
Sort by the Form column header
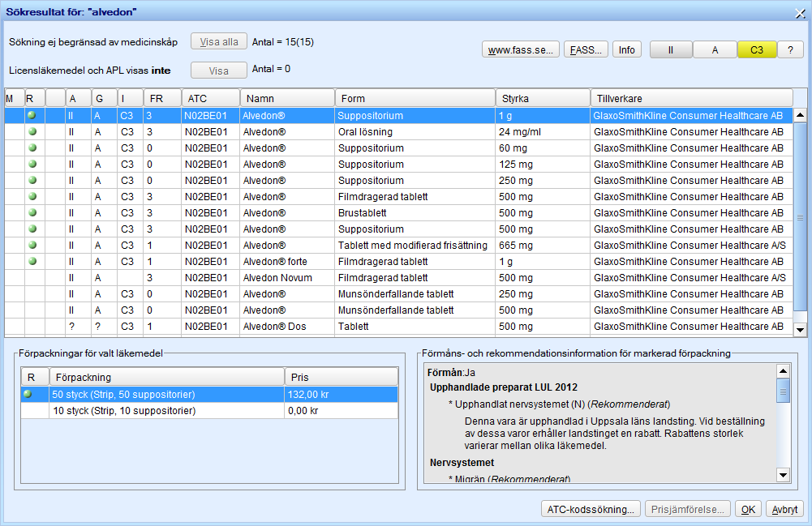pyautogui.click(x=415, y=98)
